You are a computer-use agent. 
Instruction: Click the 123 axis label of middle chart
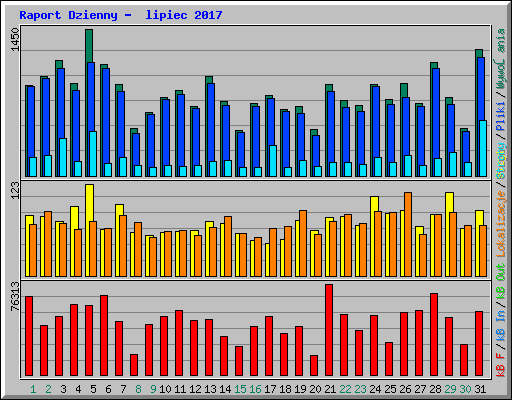coord(15,191)
